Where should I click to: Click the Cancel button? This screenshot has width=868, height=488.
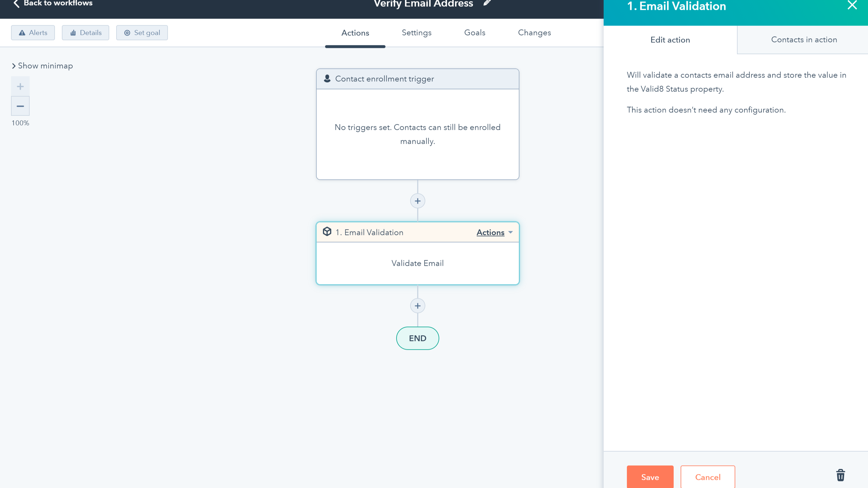pyautogui.click(x=707, y=477)
